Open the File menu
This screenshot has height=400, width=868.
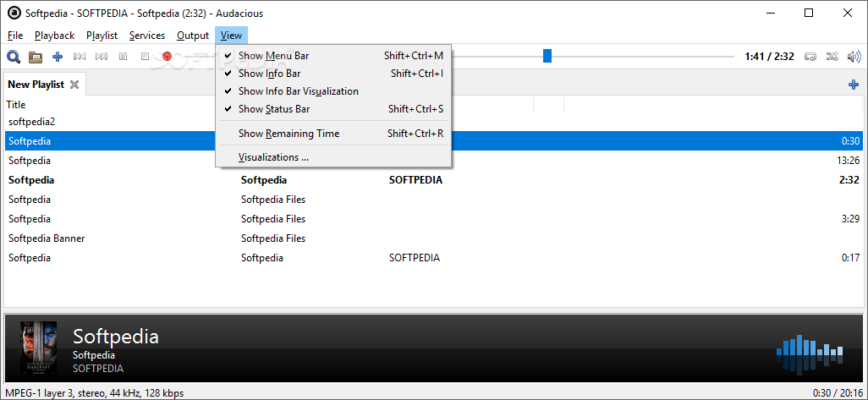point(15,36)
